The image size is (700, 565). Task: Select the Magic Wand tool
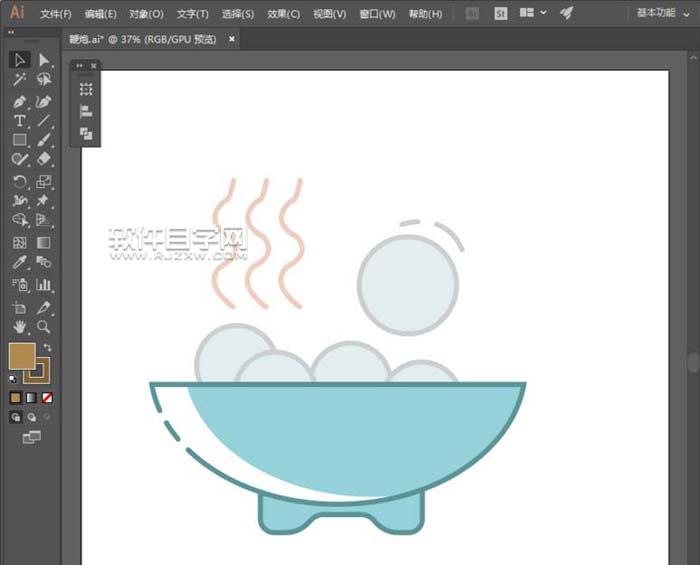coord(20,80)
